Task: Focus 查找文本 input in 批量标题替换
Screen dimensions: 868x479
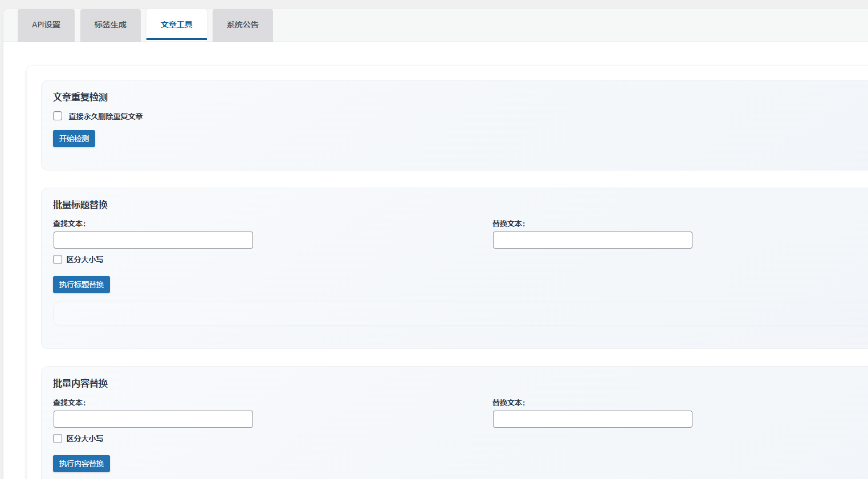Action: (x=153, y=240)
